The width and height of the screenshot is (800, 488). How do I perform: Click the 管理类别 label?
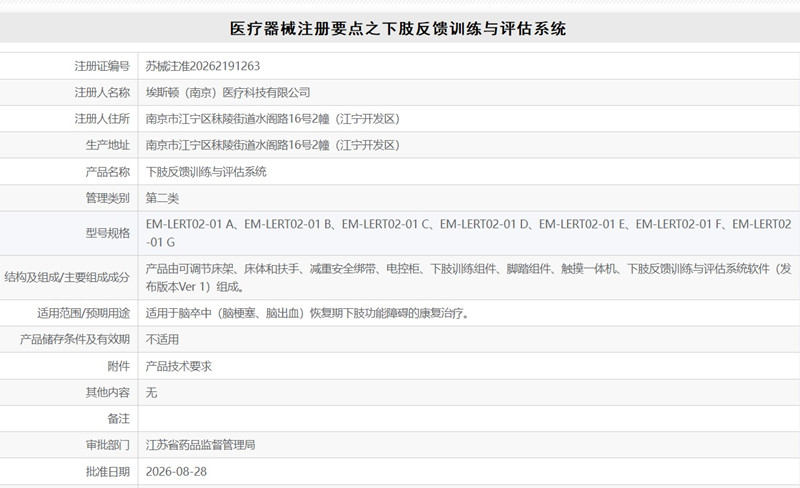(x=108, y=198)
